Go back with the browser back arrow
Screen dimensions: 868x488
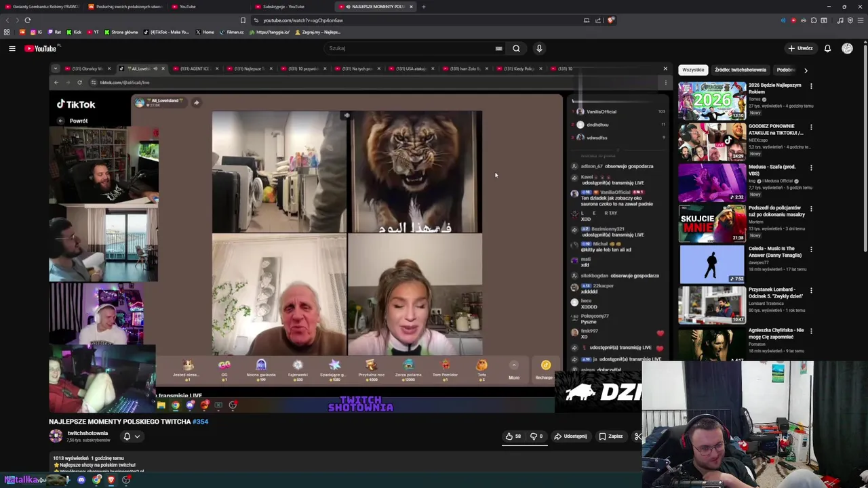pyautogui.click(x=7, y=20)
